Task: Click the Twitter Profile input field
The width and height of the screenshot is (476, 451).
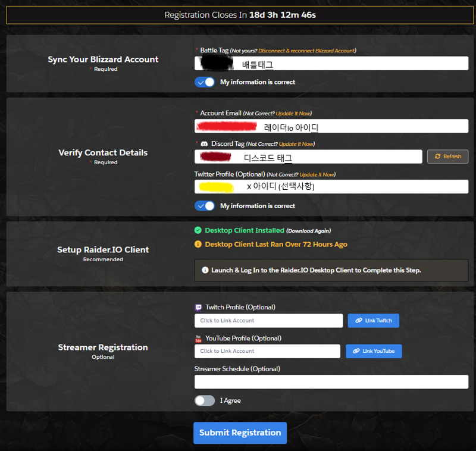Action: pos(331,187)
